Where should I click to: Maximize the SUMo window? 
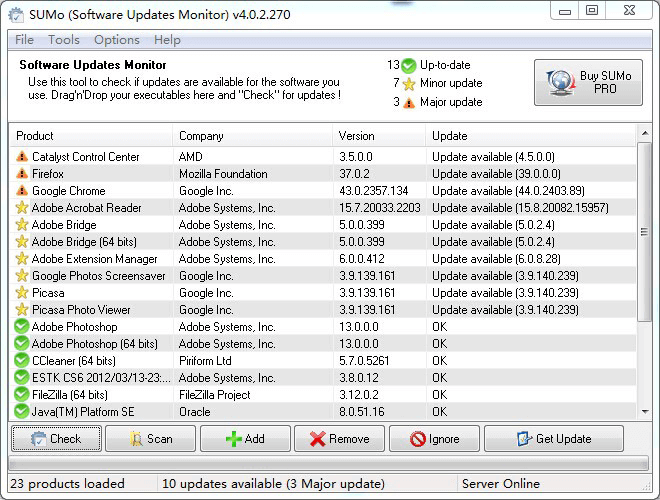tap(592, 10)
